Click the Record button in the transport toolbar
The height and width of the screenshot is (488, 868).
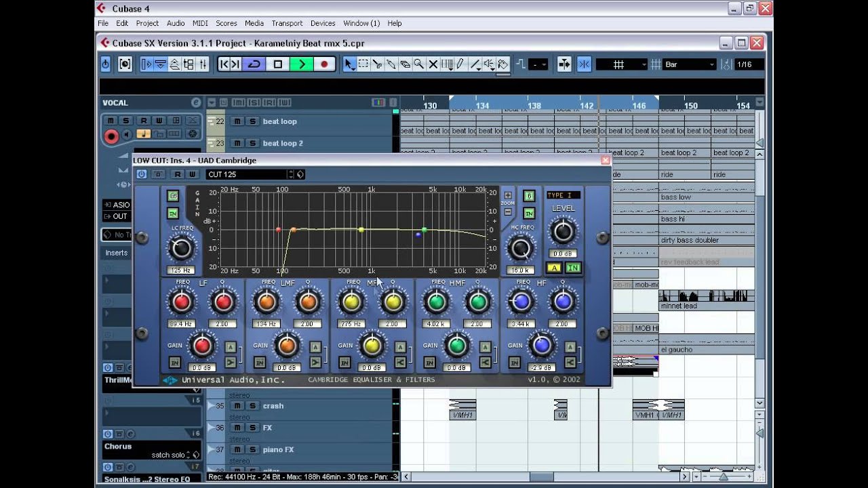click(324, 64)
